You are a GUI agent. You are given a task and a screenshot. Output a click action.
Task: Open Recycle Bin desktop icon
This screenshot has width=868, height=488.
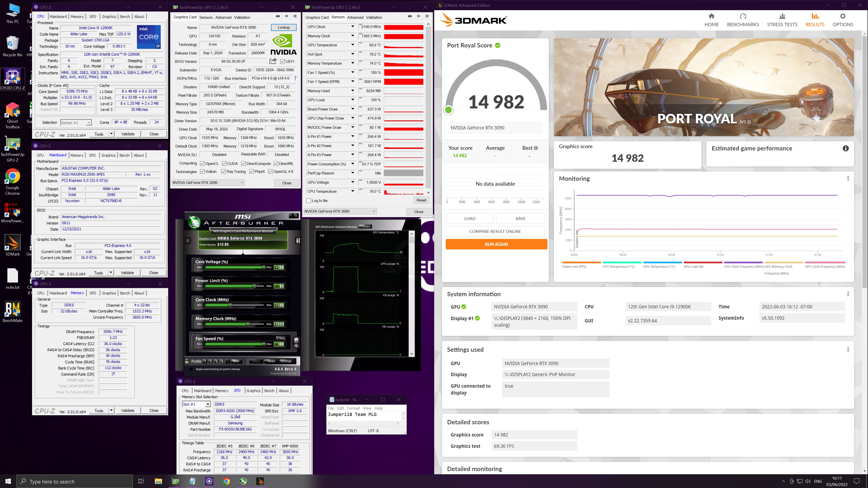(12, 47)
